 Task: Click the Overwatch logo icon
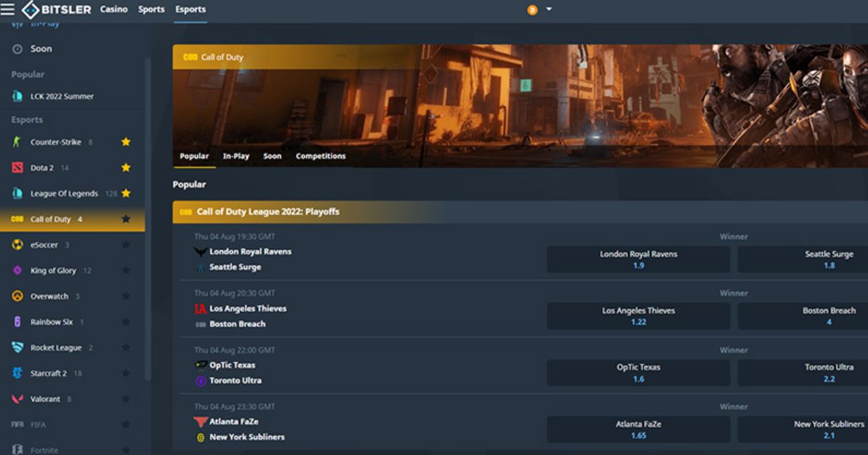coord(17,296)
